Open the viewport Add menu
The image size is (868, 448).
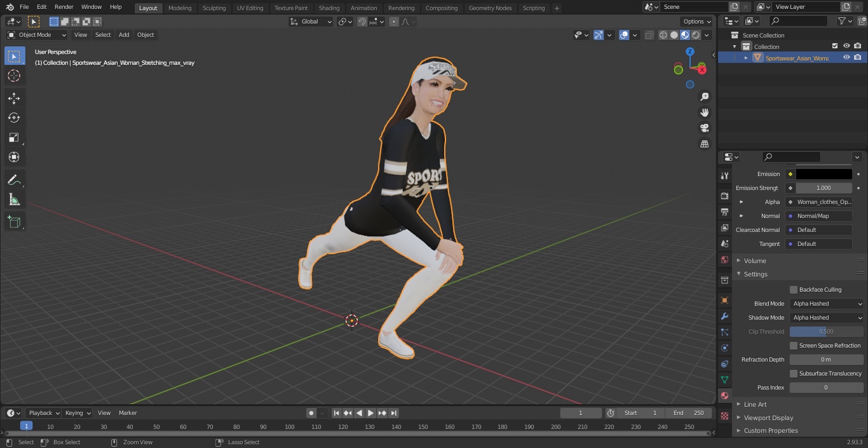tap(124, 35)
